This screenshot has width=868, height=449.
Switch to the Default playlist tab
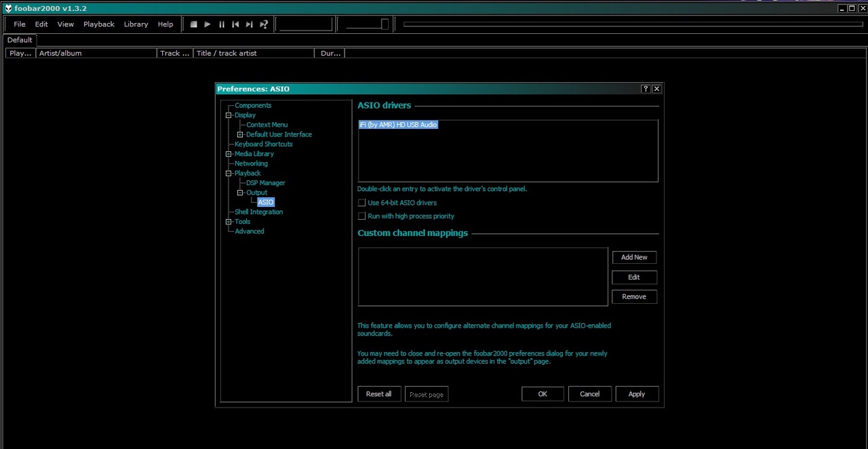click(x=20, y=40)
